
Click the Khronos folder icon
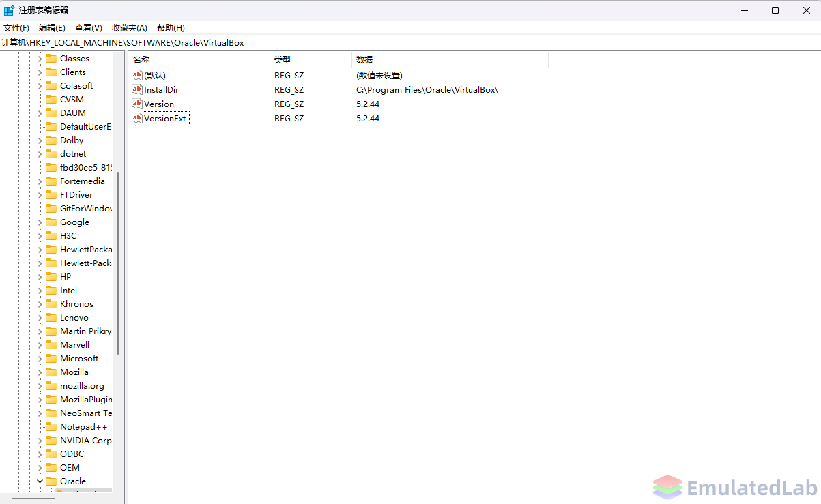tap(51, 304)
